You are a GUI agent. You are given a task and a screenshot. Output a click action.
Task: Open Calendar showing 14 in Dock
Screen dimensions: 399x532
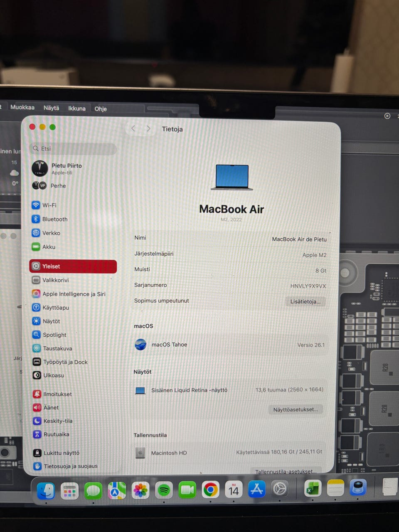click(234, 490)
